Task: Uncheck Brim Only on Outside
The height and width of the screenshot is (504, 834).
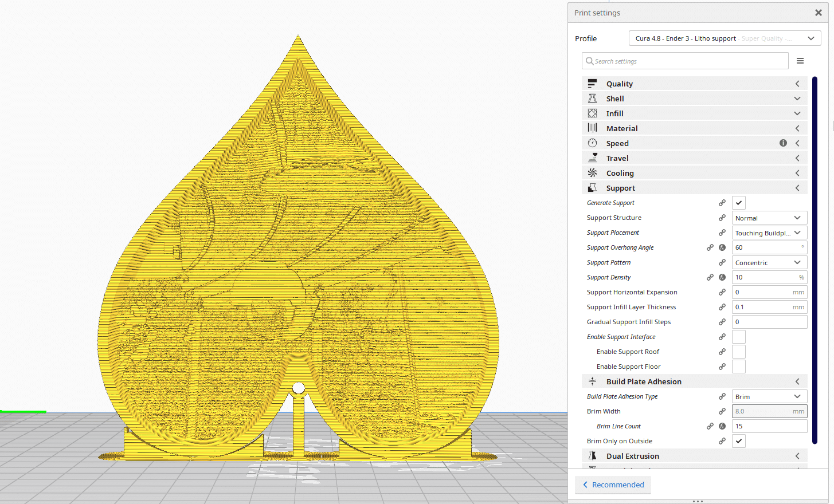Action: [738, 440]
